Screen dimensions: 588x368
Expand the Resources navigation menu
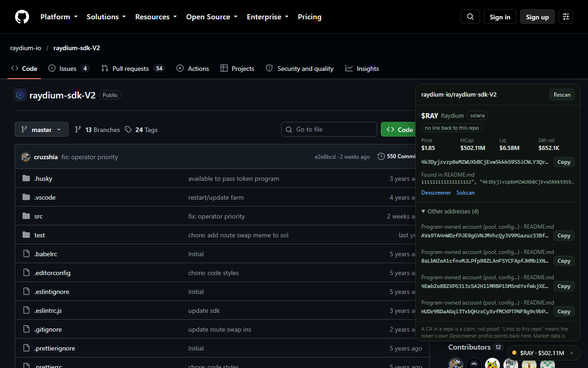156,17
